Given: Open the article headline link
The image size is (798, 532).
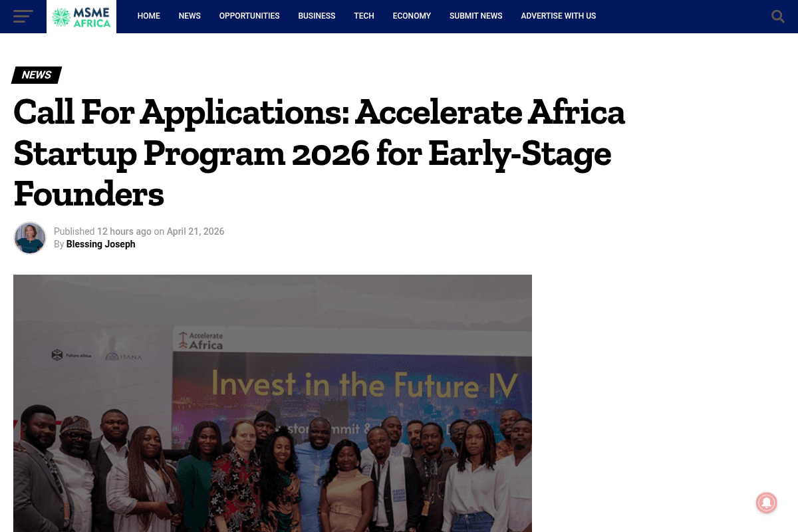Looking at the screenshot, I should click(x=319, y=153).
